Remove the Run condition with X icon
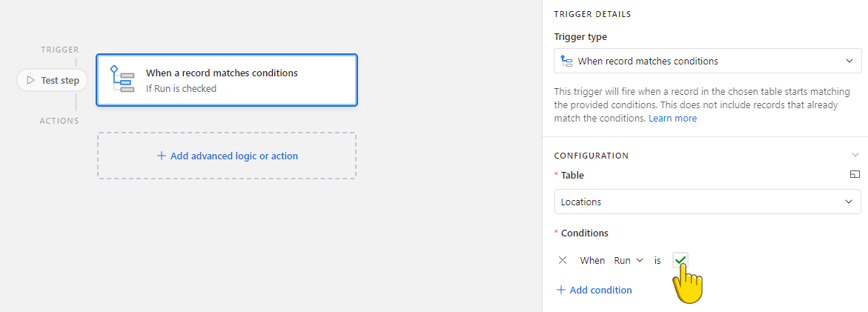This screenshot has height=312, width=868. [563, 260]
